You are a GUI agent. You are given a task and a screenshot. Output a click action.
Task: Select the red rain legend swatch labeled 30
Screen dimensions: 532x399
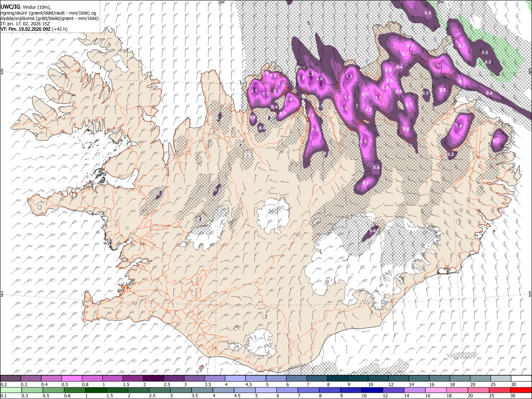[x=521, y=390]
